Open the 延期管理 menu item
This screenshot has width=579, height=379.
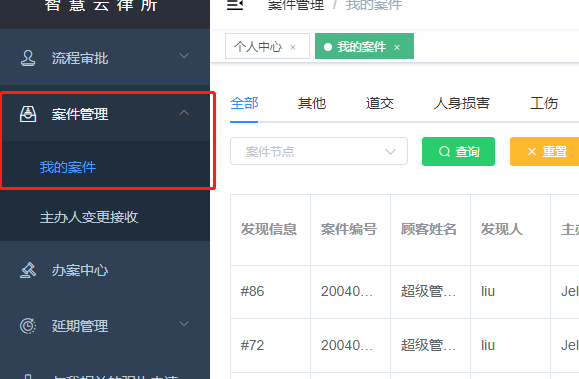click(x=105, y=326)
